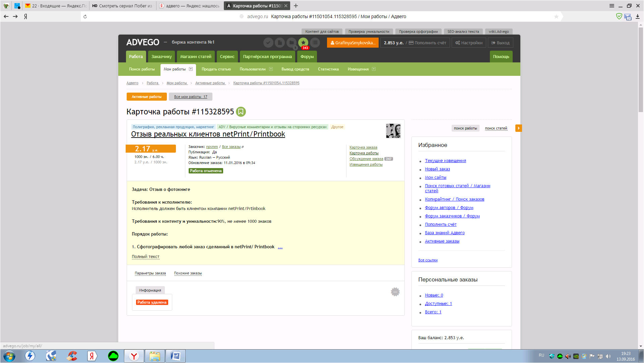
Task: Log out with the Выход button
Action: tap(500, 43)
